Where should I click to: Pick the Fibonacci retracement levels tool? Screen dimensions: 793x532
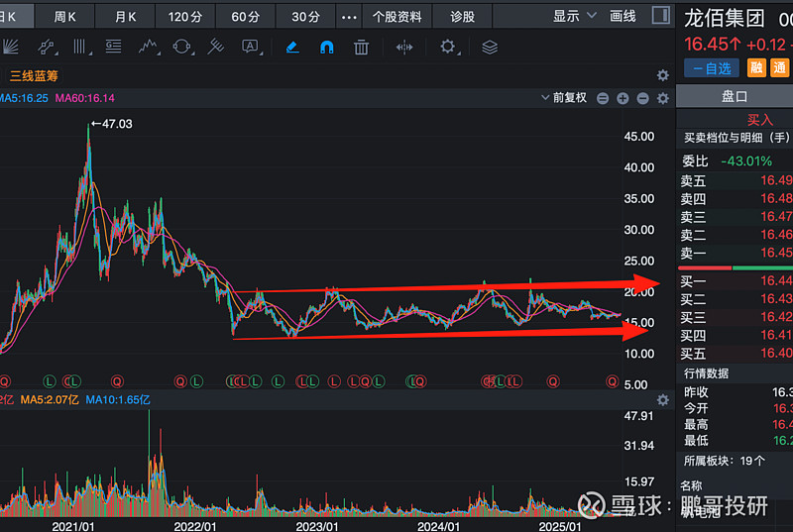113,47
